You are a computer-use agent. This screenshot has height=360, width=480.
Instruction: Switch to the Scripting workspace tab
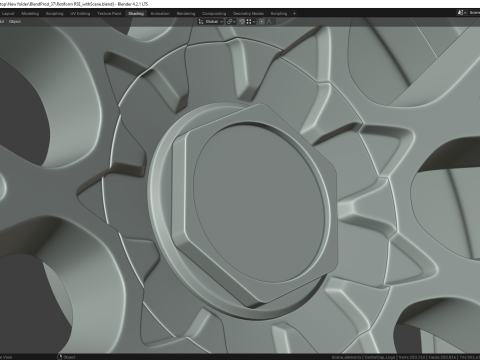279,14
